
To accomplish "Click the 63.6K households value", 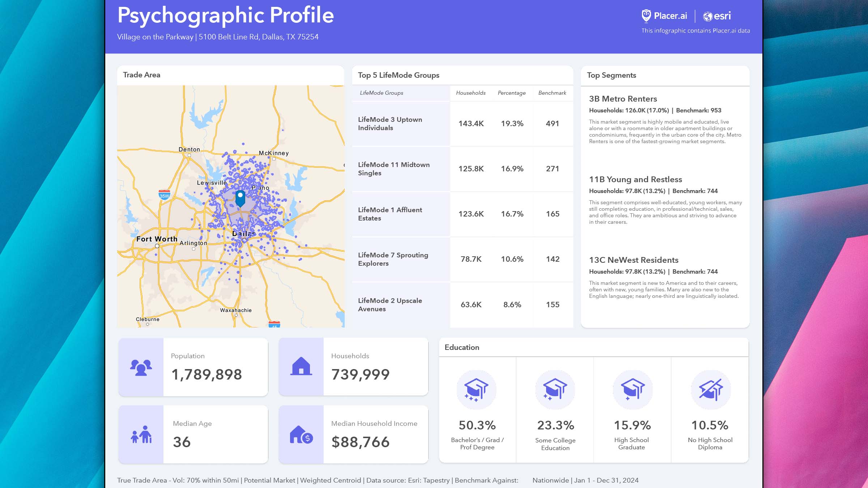I will point(471,305).
